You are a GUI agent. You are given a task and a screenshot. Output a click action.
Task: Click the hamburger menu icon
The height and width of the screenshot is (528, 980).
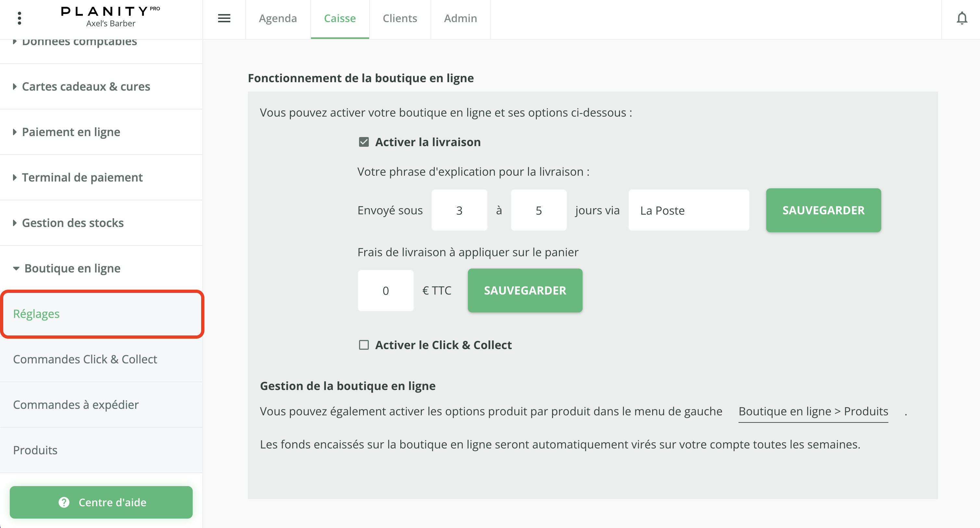coord(224,18)
